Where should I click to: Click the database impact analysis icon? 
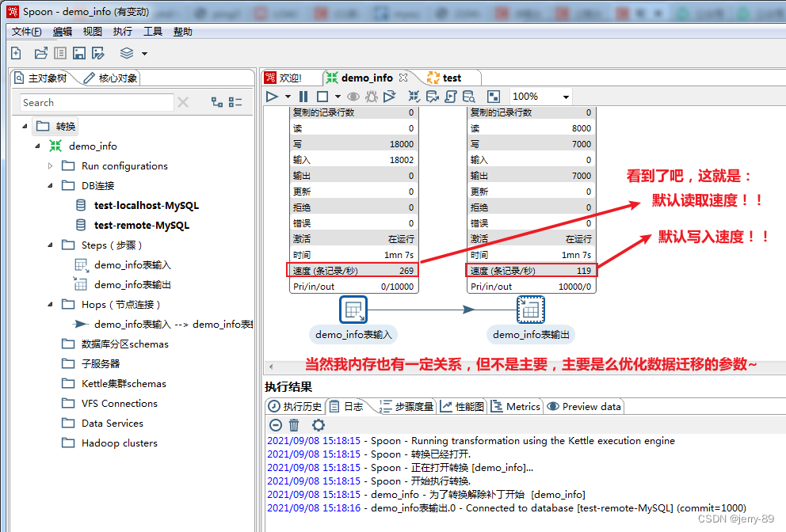432,96
